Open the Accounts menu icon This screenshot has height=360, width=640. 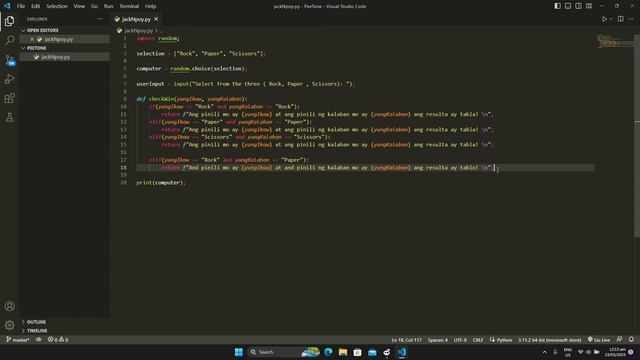[x=9, y=306]
